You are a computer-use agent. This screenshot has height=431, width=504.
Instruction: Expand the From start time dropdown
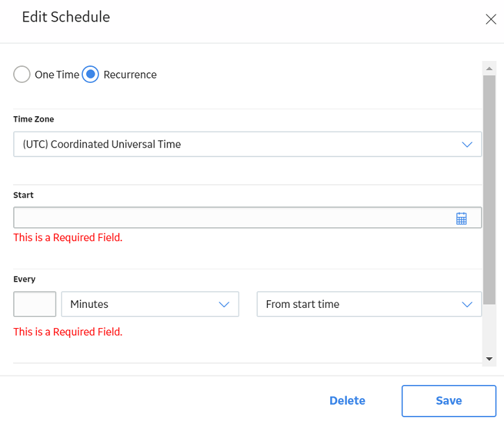[369, 304]
